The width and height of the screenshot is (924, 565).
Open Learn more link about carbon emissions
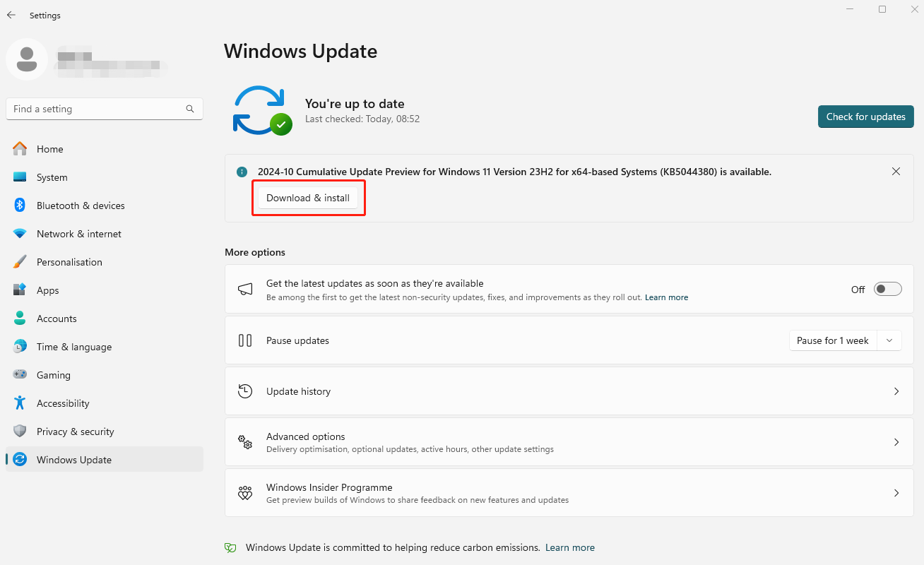[x=570, y=547]
